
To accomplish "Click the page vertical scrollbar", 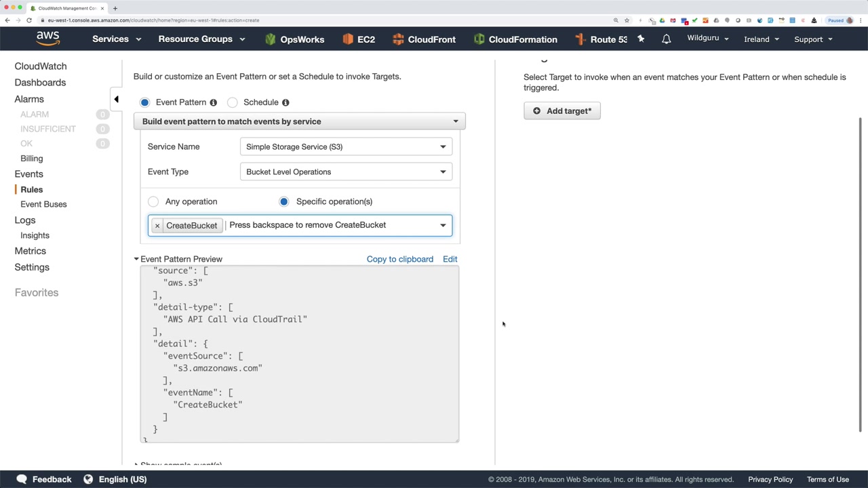I will (861, 271).
